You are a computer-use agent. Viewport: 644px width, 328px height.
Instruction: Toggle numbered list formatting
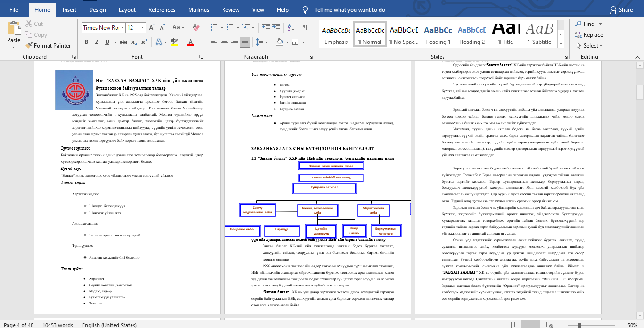[230, 28]
